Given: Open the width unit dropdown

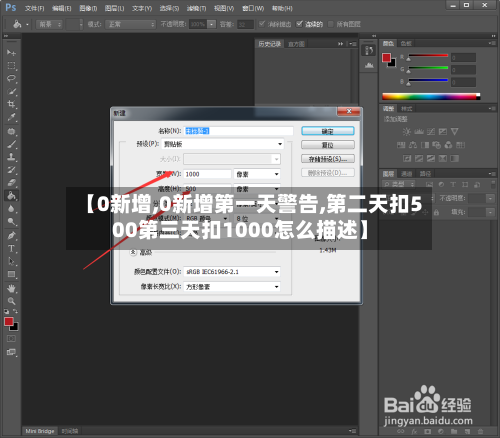Looking at the screenshot, I should click(257, 174).
